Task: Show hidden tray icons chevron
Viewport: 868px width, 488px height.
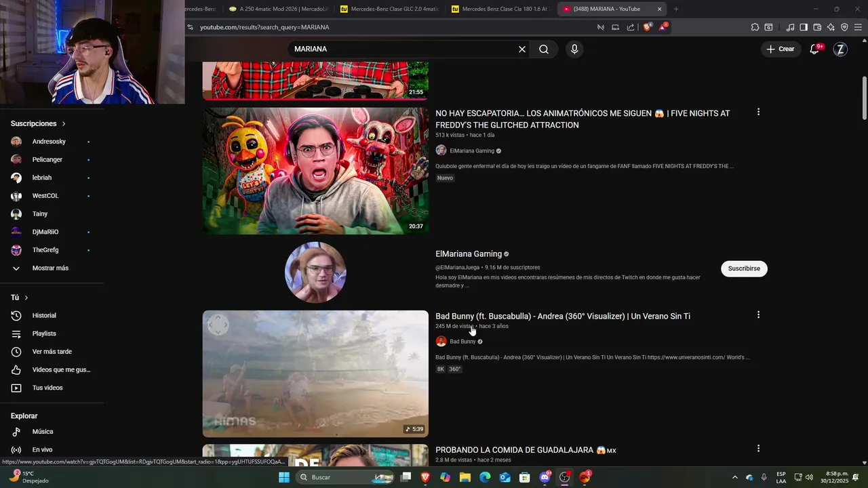Action: pyautogui.click(x=735, y=477)
